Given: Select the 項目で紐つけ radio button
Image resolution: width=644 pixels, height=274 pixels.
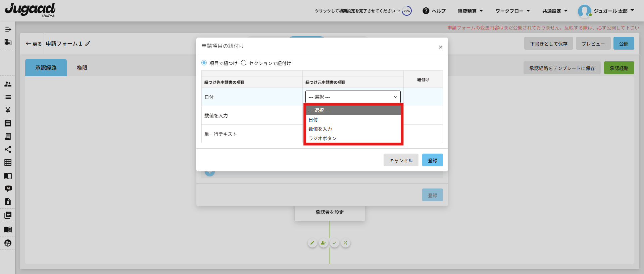Looking at the screenshot, I should [x=204, y=63].
